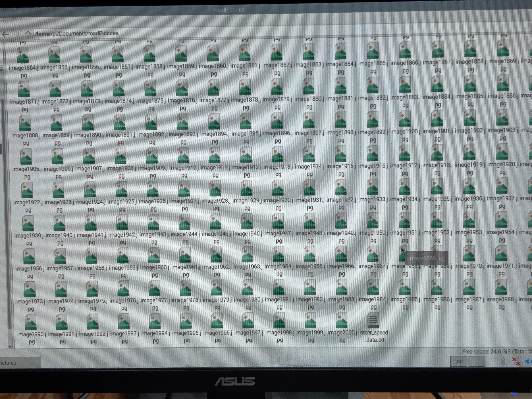Click the scrollbar down arrow

coord(10,346)
